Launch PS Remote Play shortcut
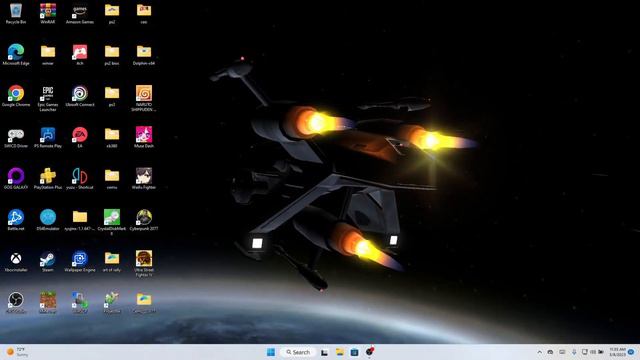Viewport: 640px width, 360px height. (x=48, y=137)
